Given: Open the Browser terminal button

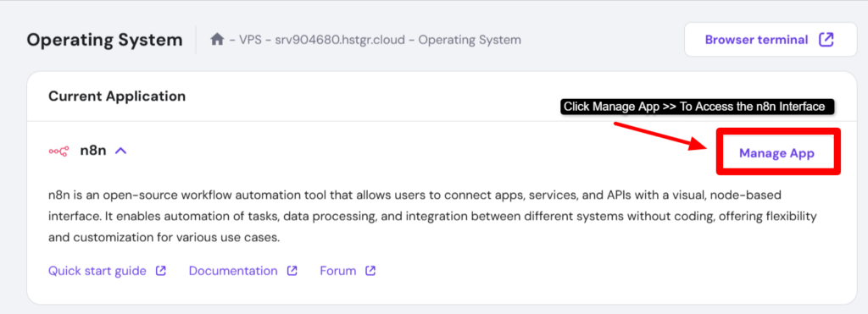Looking at the screenshot, I should [x=771, y=40].
